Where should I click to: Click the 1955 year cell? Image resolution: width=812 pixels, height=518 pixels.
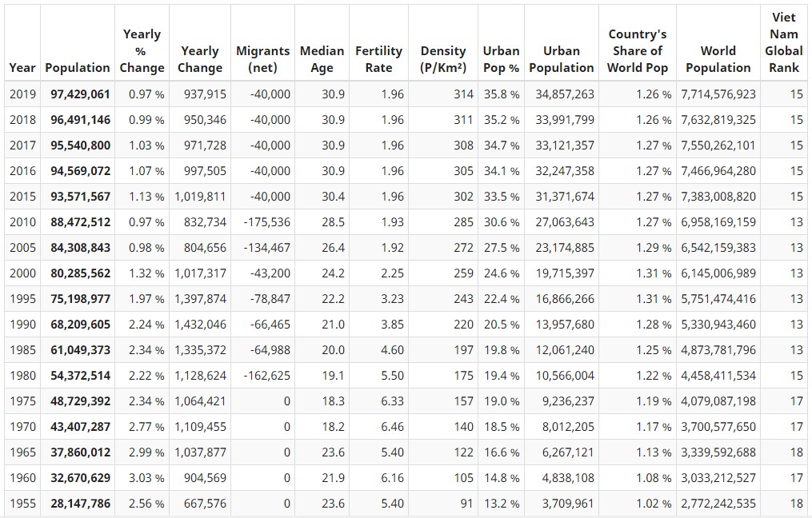coord(22,504)
